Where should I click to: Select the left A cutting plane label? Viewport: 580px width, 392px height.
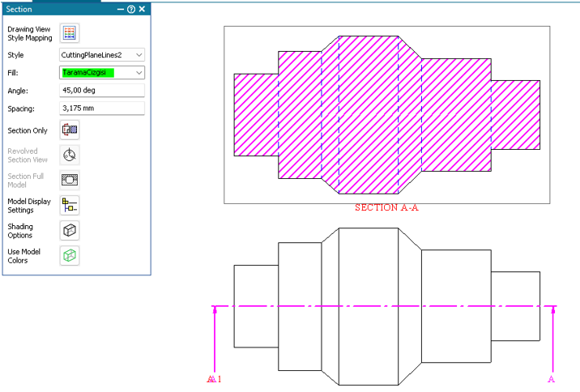(x=214, y=379)
